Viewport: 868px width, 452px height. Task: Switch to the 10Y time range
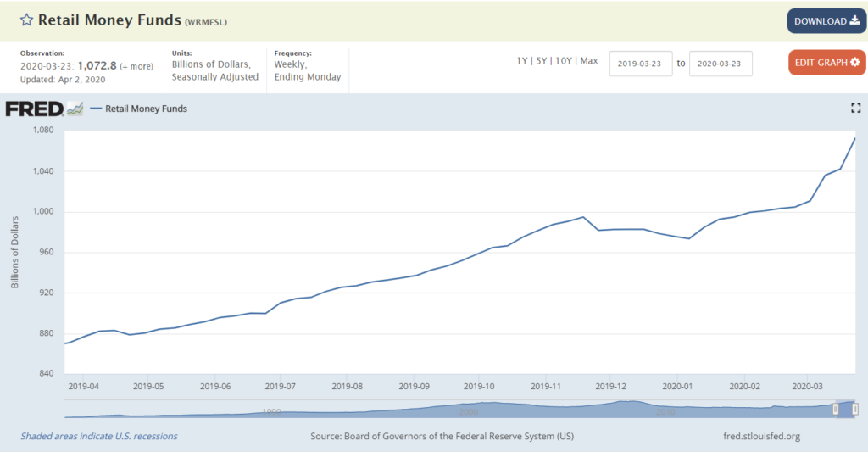point(564,61)
